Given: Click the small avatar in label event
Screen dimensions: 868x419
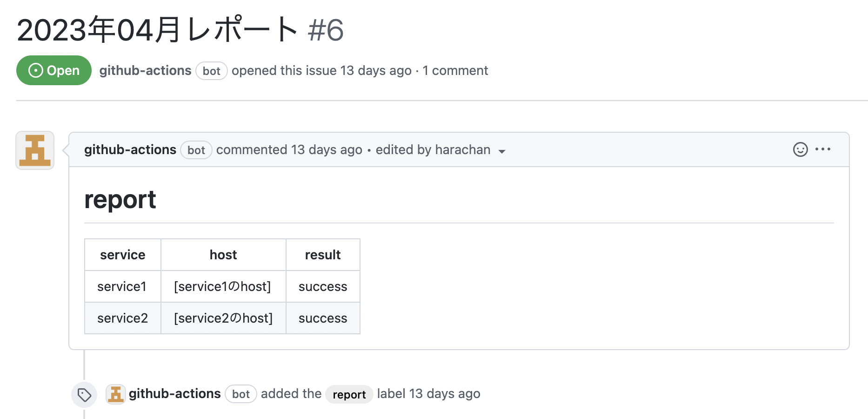Looking at the screenshot, I should (x=115, y=394).
